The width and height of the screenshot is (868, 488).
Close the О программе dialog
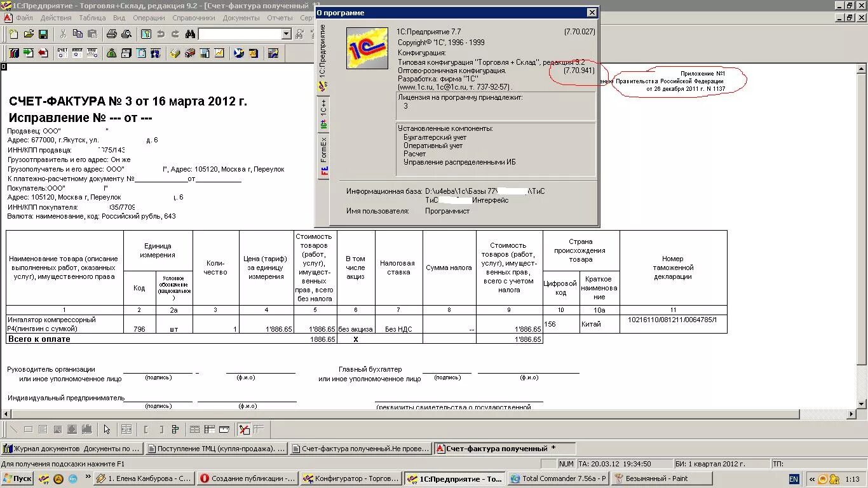[x=592, y=13]
